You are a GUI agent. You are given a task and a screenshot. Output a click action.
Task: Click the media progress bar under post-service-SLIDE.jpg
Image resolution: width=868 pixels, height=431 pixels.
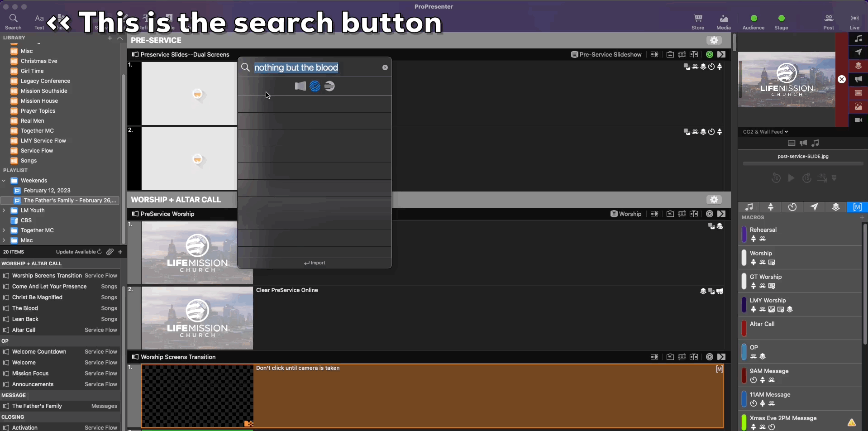coord(803,164)
